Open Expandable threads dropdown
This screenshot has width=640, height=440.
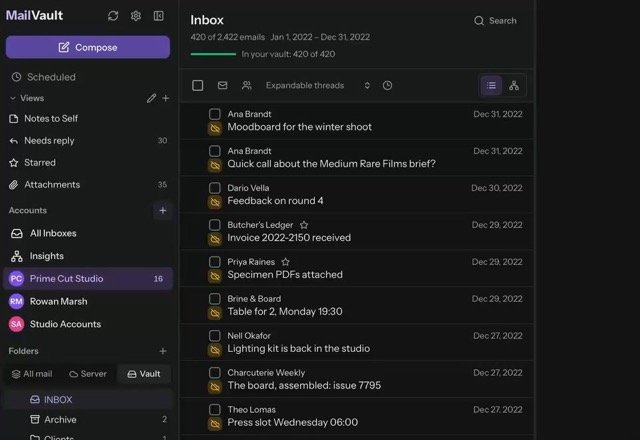[318, 85]
